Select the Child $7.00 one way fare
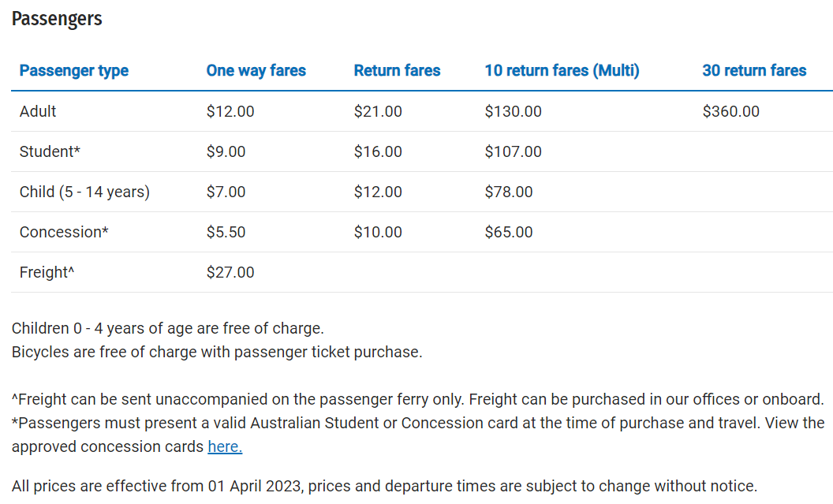This screenshot has width=833, height=504. pyautogui.click(x=226, y=192)
